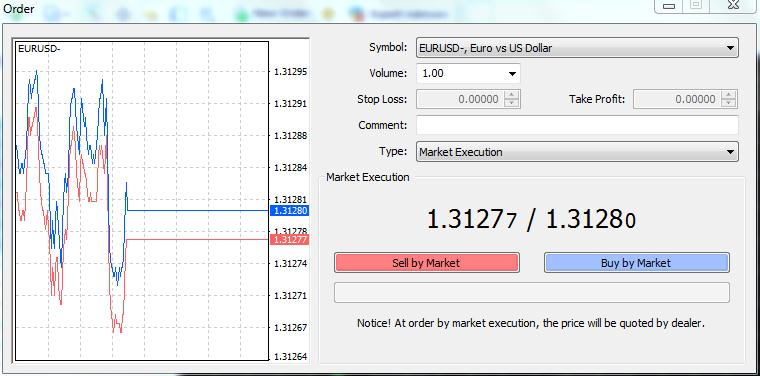The height and width of the screenshot is (376, 760).
Task: Click the blue 1.31280 ask price label
Action: tap(289, 211)
